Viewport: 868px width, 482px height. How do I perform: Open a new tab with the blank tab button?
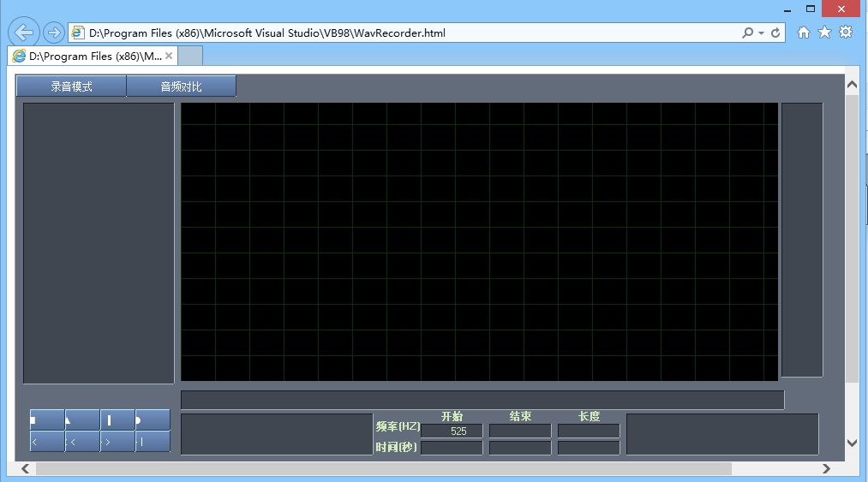pyautogui.click(x=190, y=56)
